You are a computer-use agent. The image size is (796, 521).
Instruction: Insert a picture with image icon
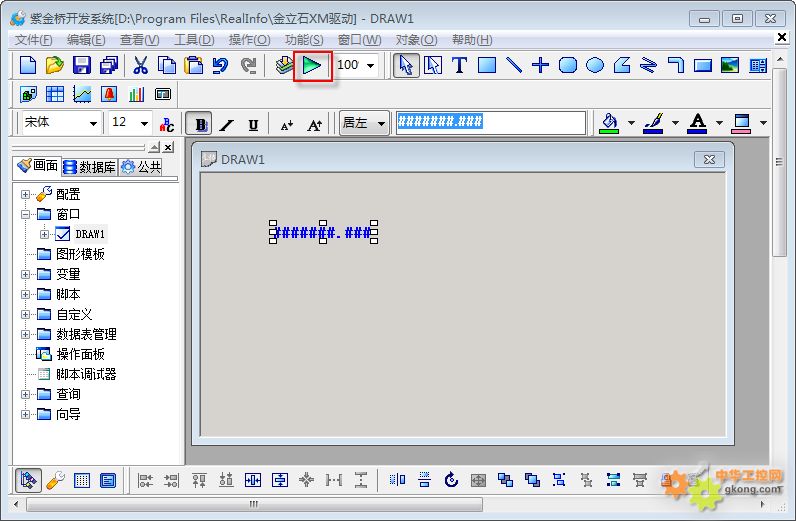730,66
